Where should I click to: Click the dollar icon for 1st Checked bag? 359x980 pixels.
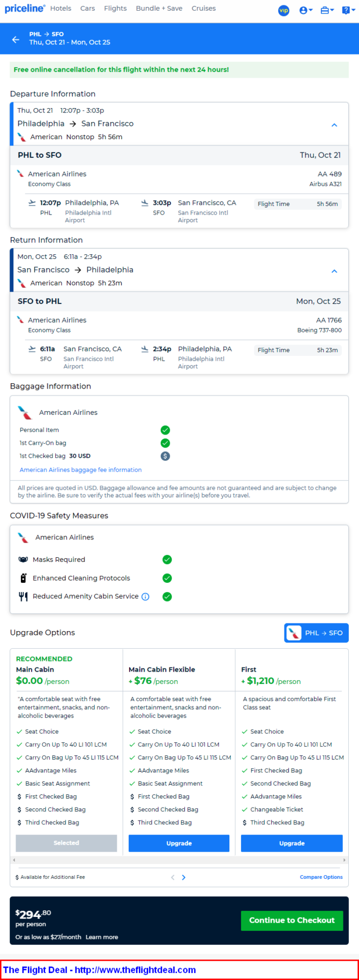(x=166, y=456)
